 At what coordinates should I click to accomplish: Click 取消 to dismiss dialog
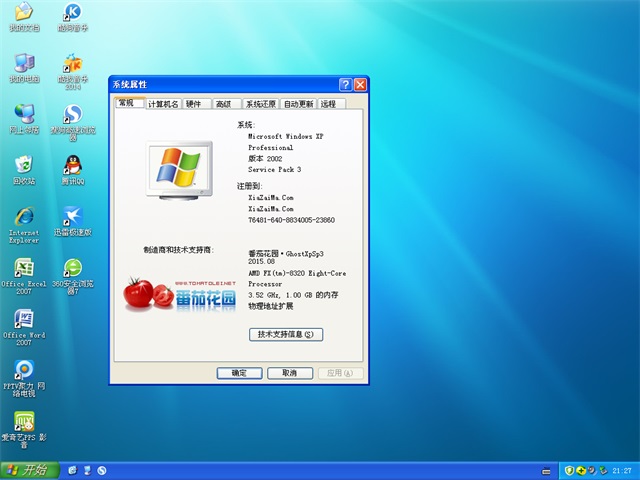point(288,373)
